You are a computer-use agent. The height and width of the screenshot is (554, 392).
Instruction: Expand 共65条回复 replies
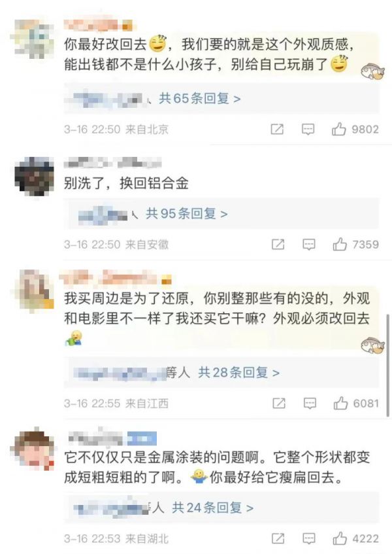[x=200, y=99]
